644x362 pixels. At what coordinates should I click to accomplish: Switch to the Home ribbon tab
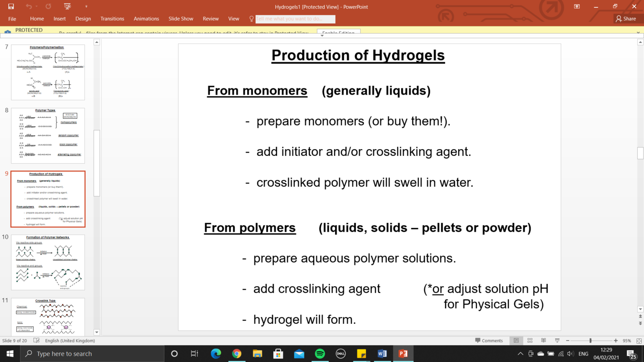pos(37,19)
